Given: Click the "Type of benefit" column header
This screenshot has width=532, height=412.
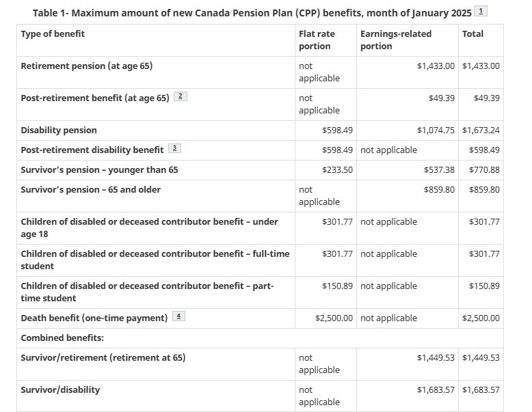Looking at the screenshot, I should [x=53, y=34].
